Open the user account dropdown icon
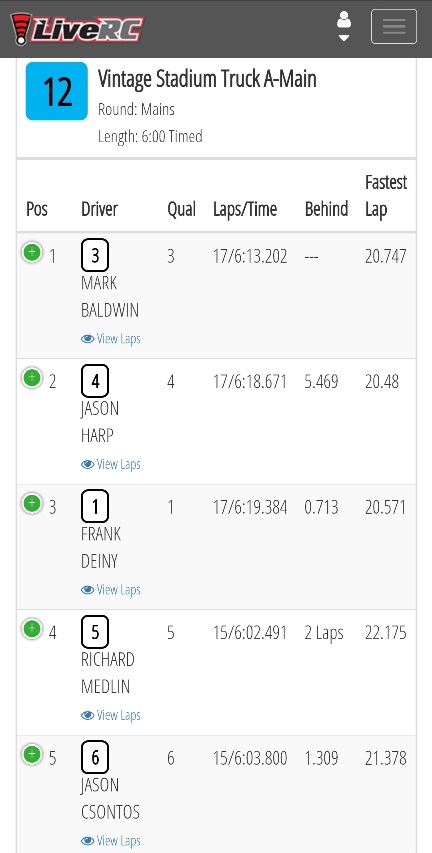The width and height of the screenshot is (432, 853). [x=343, y=26]
